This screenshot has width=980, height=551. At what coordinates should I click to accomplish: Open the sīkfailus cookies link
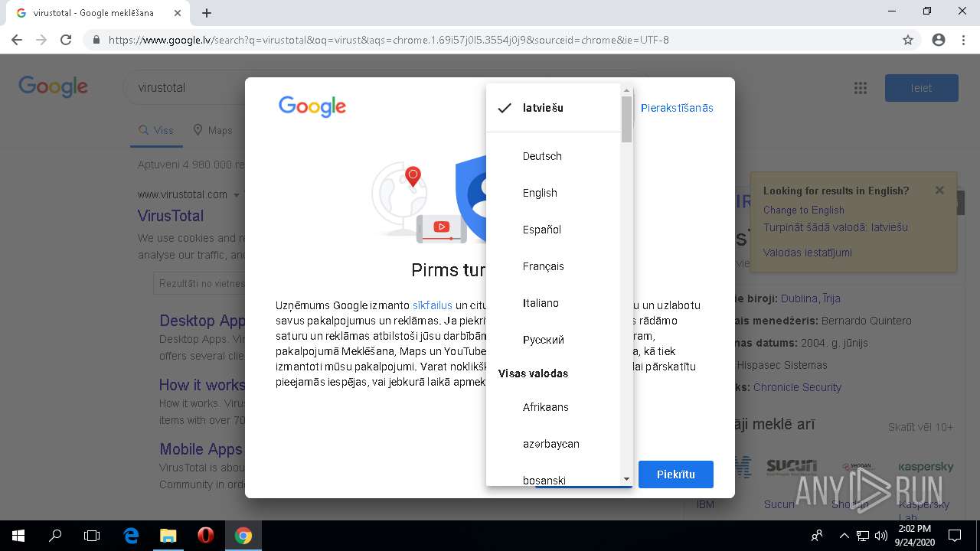pos(433,305)
